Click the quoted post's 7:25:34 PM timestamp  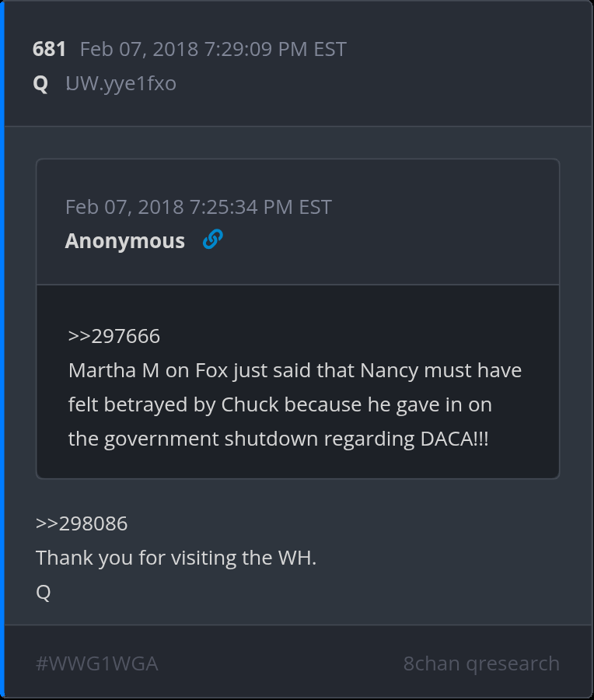click(198, 207)
